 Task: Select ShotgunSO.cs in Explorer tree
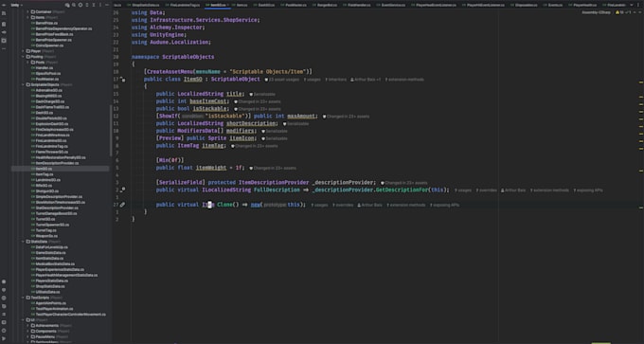coord(46,191)
